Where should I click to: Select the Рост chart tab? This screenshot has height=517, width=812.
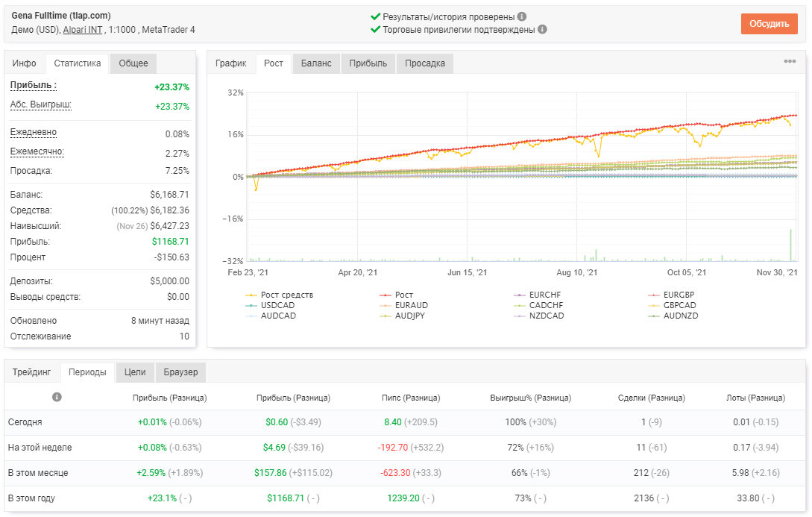pyautogui.click(x=274, y=63)
